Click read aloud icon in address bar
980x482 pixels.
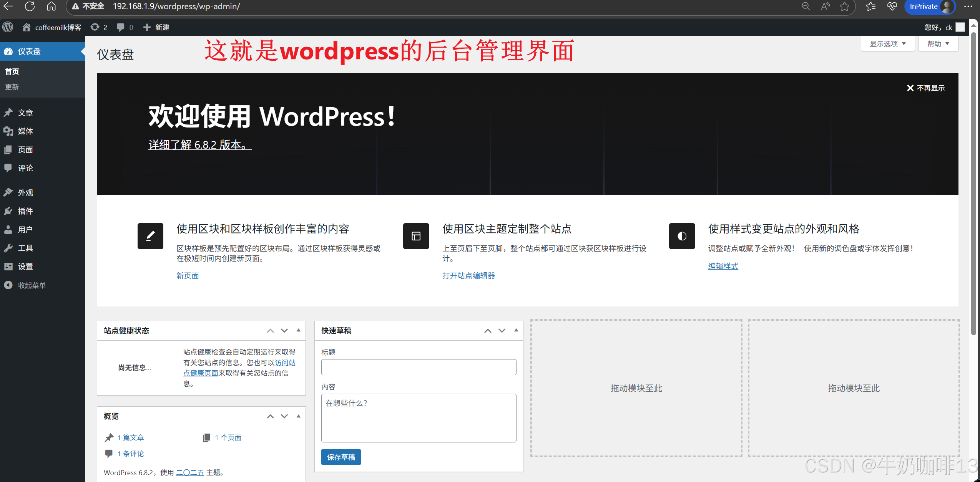tap(825, 6)
